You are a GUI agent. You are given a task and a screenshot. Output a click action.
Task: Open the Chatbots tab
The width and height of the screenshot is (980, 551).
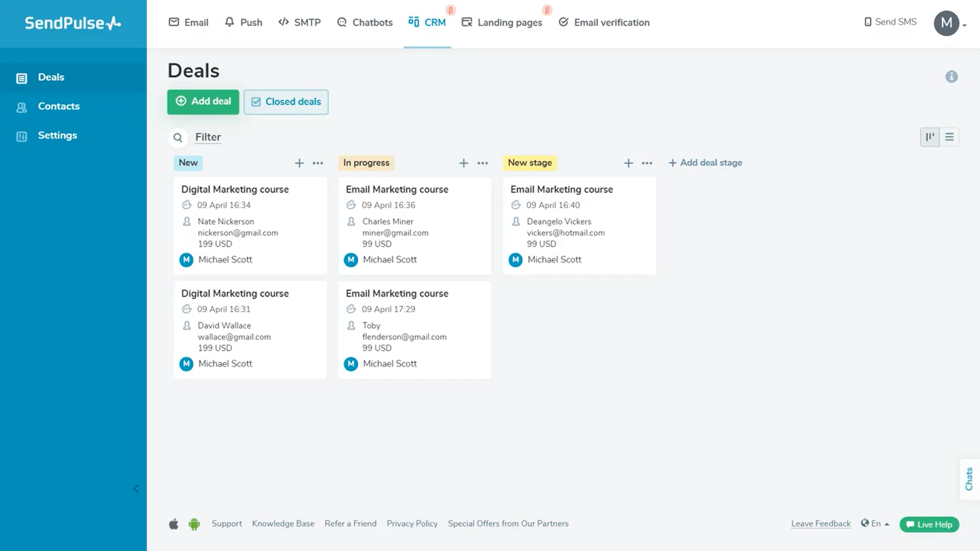tap(365, 22)
